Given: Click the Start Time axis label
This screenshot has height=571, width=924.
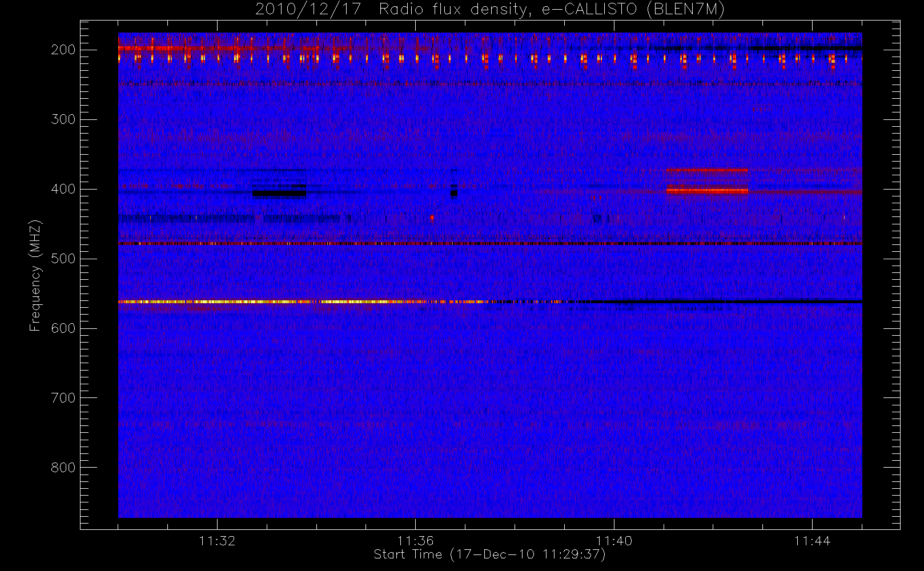Looking at the screenshot, I should click(489, 554).
